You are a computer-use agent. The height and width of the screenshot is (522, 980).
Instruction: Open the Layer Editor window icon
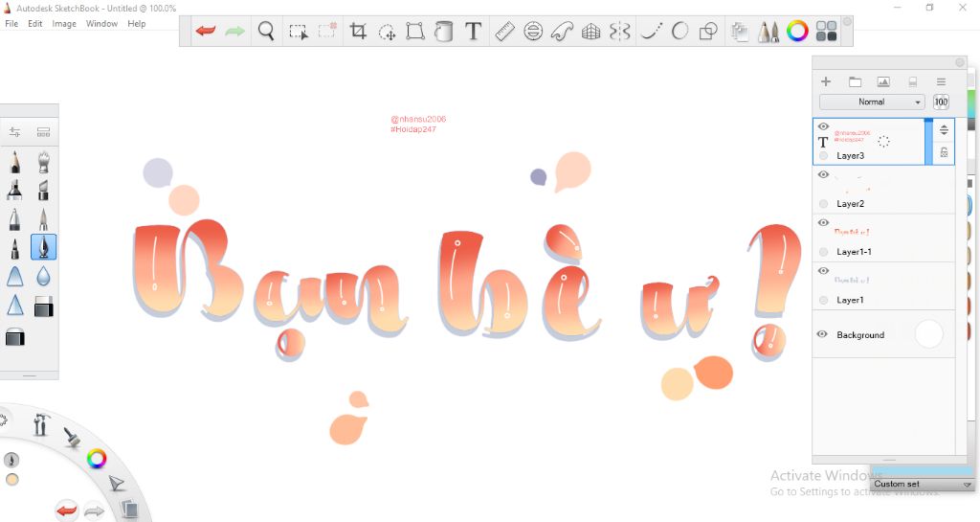pyautogui.click(x=740, y=32)
